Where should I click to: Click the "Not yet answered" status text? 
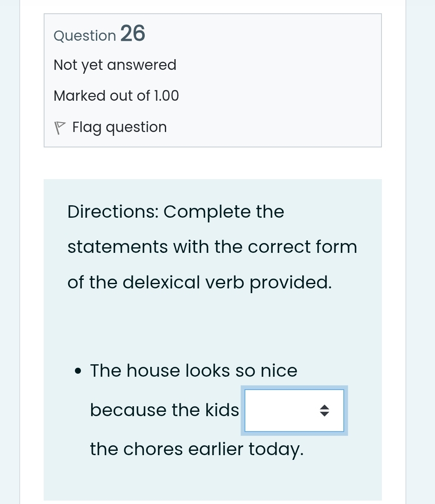coord(115,65)
